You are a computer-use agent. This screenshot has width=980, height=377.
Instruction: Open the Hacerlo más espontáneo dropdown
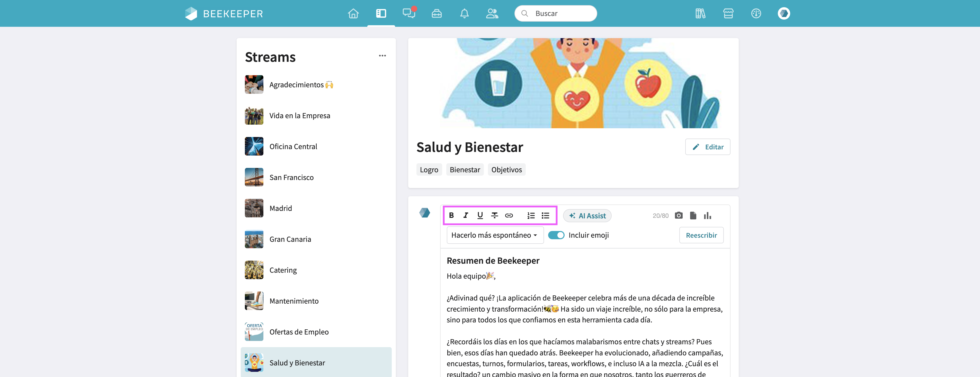(x=495, y=235)
